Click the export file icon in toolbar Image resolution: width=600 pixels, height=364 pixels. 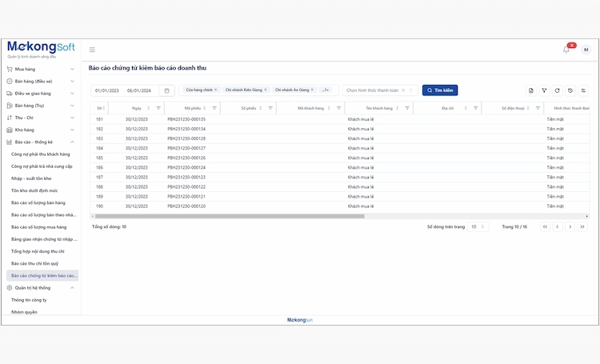[x=530, y=90]
